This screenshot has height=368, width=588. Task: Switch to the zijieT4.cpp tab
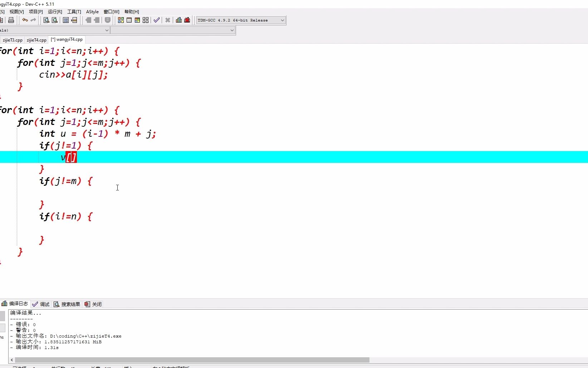tap(36, 40)
